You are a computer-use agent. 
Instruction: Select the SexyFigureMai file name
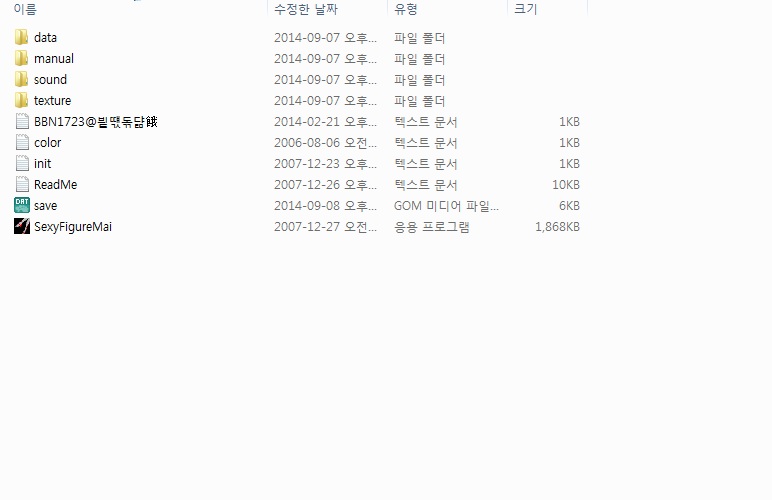tap(73, 227)
